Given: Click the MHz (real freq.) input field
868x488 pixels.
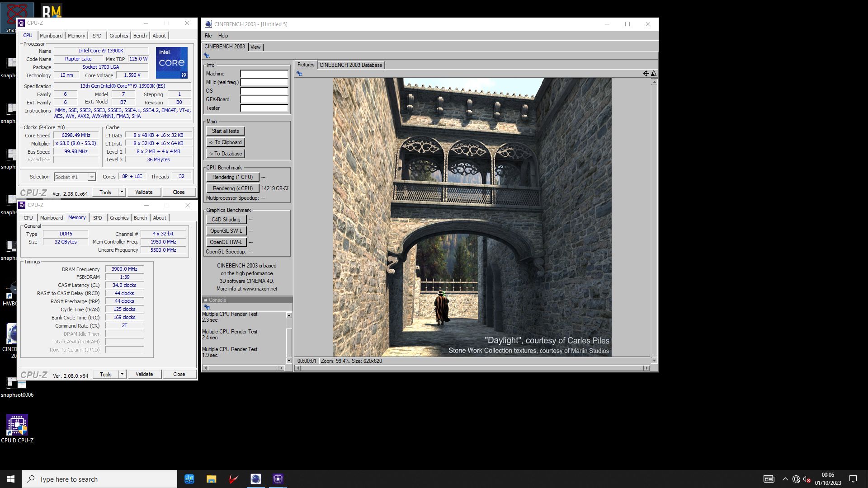Looking at the screenshot, I should point(264,82).
